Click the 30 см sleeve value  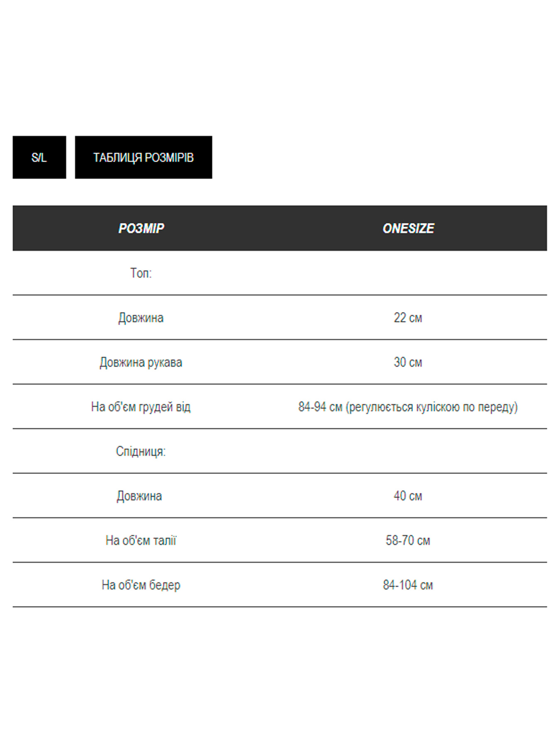coord(408,362)
